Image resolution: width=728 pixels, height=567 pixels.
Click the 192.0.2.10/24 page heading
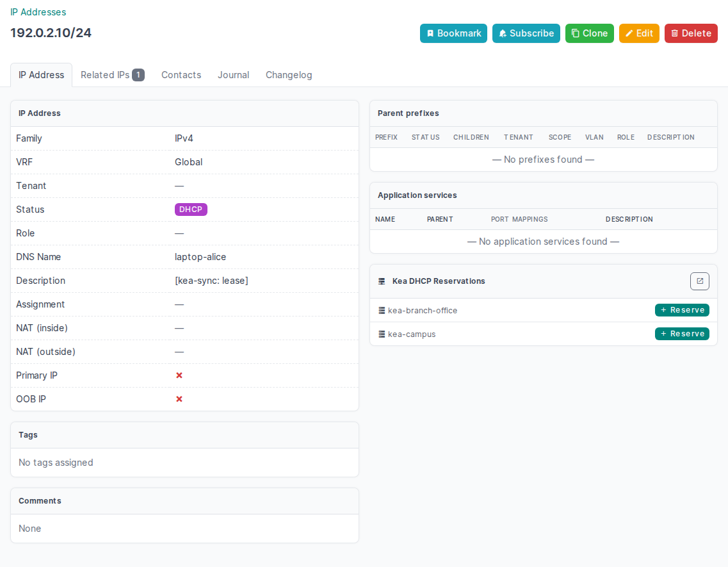[x=51, y=33]
